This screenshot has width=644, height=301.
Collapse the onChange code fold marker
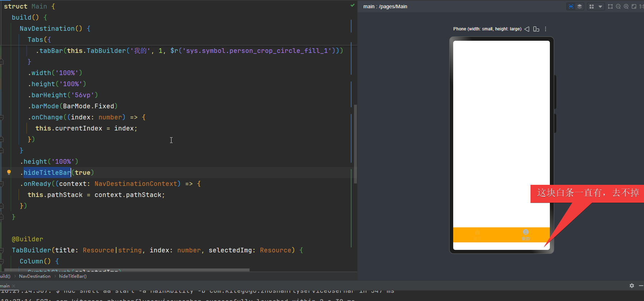click(x=2, y=117)
